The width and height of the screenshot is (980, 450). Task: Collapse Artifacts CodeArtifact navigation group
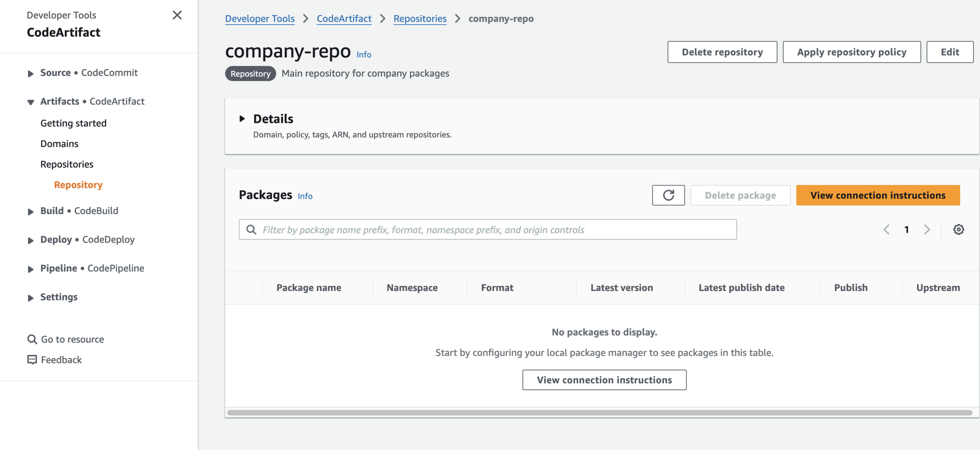[31, 102]
